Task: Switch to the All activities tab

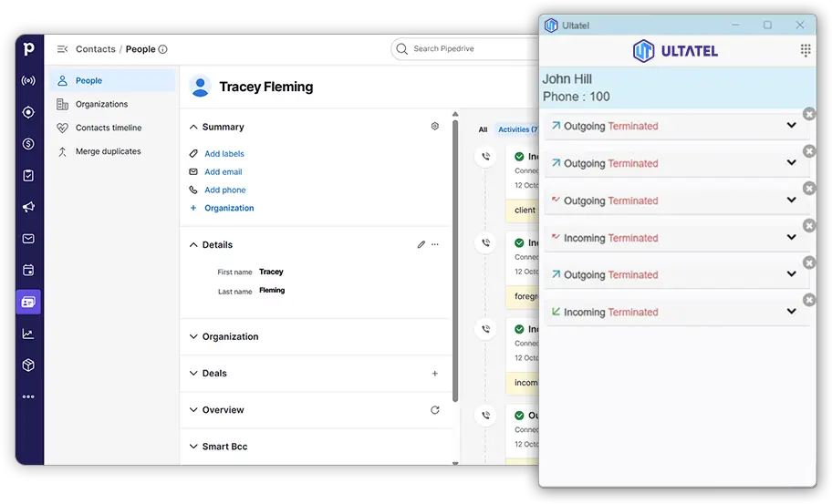Action: click(x=483, y=129)
